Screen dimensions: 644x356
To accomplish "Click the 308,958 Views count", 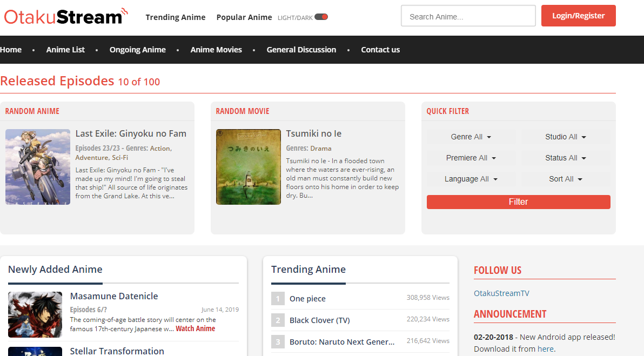I will click(x=428, y=297).
